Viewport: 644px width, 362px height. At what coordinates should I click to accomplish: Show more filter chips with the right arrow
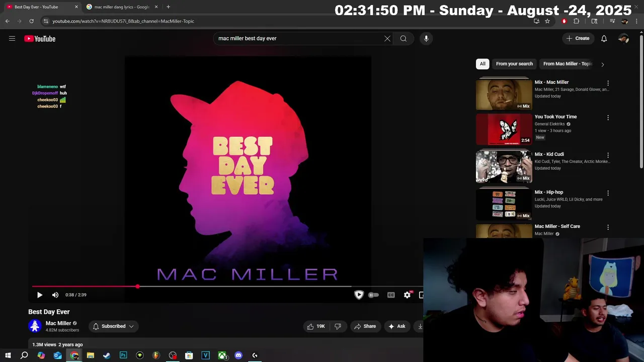[602, 64]
